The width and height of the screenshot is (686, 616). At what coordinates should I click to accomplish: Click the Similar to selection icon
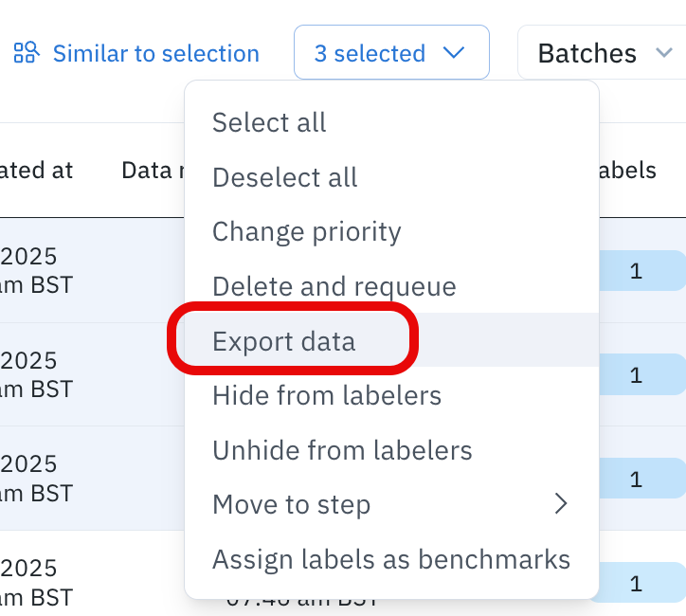(27, 53)
